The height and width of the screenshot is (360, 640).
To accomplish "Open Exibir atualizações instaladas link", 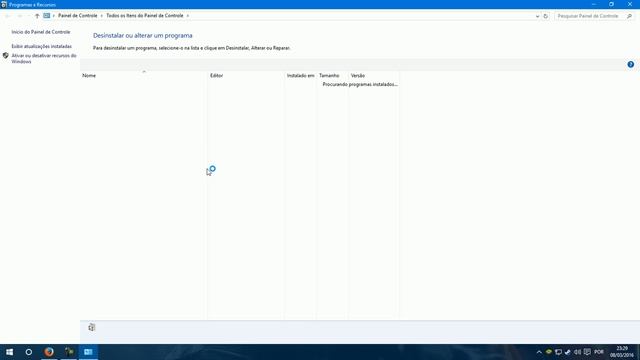I will pos(42,46).
